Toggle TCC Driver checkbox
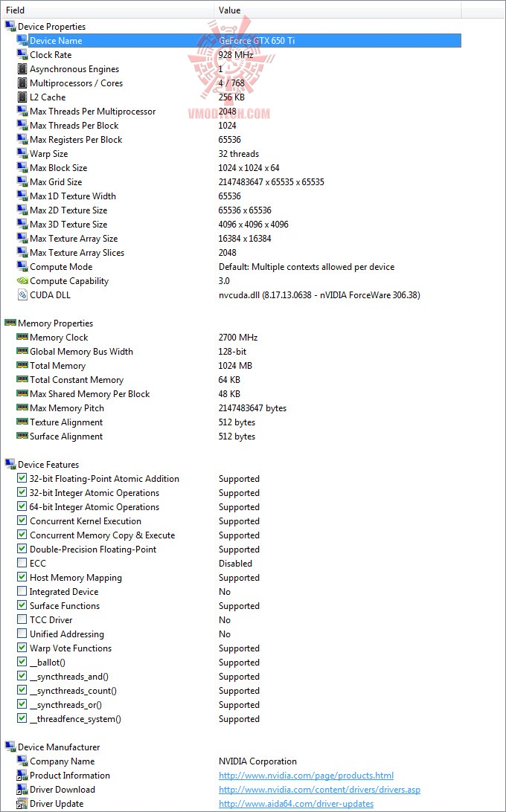Image resolution: width=506 pixels, height=812 pixels. [x=22, y=620]
